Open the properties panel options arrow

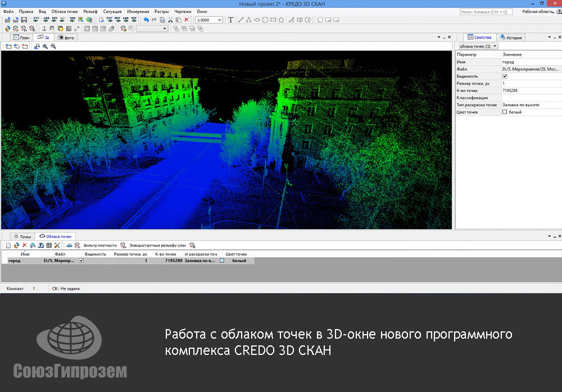[550, 37]
